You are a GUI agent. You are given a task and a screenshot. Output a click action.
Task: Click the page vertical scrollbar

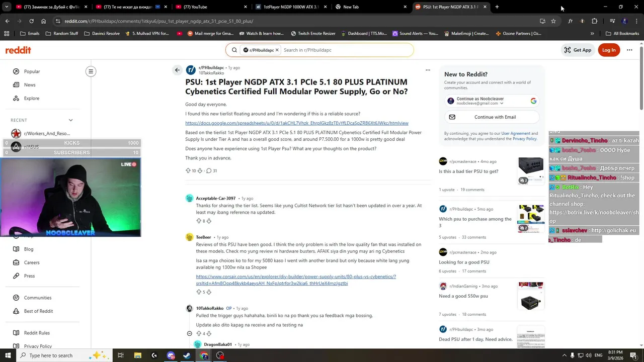pyautogui.click(x=641, y=78)
